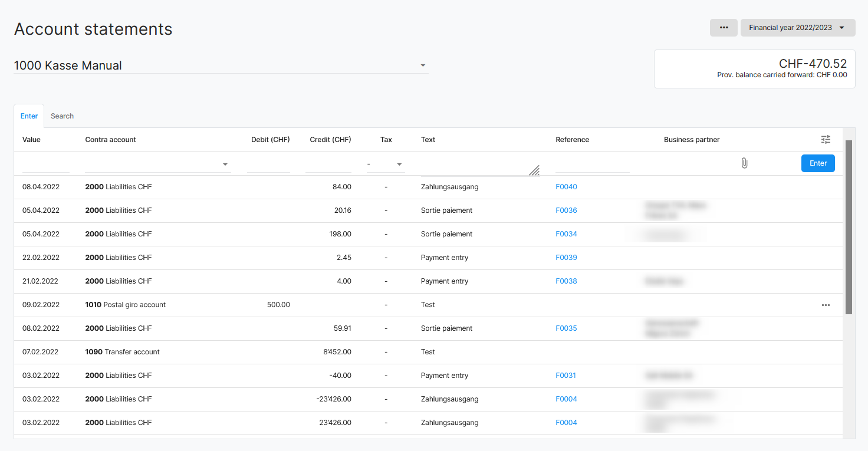Focus the Value date input field
The image size is (868, 451).
[x=46, y=164]
